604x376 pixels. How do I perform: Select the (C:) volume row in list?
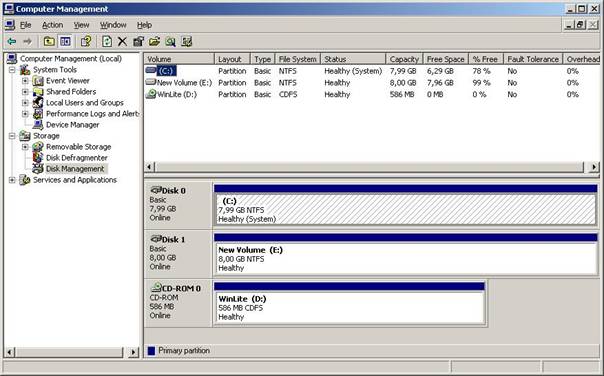click(x=372, y=71)
